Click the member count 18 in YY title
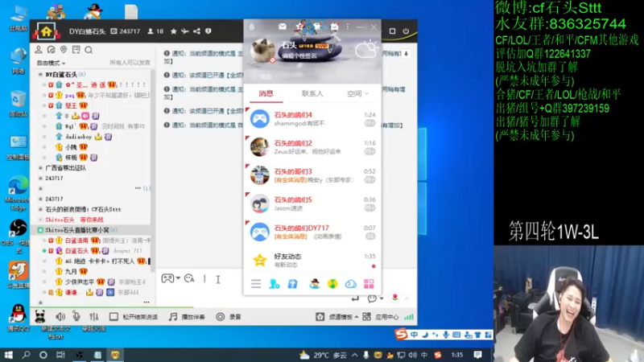 click(x=155, y=31)
